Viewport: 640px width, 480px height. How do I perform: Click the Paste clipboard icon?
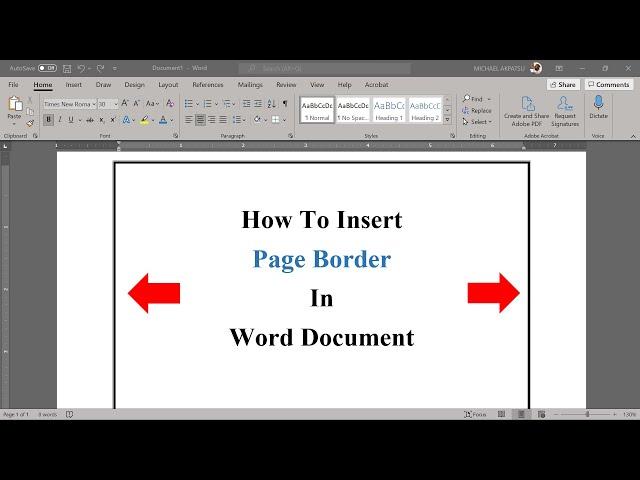[x=15, y=104]
